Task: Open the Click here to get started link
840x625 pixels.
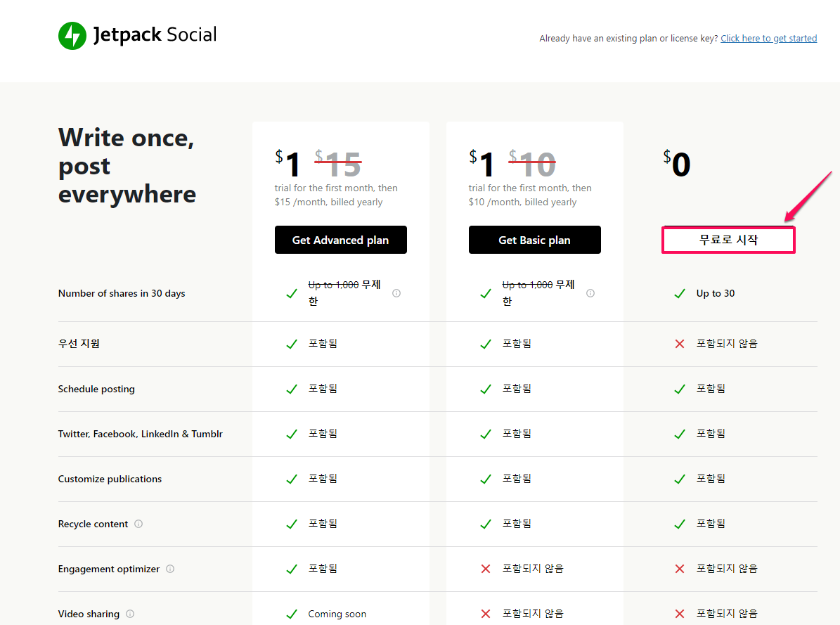Action: [768, 38]
